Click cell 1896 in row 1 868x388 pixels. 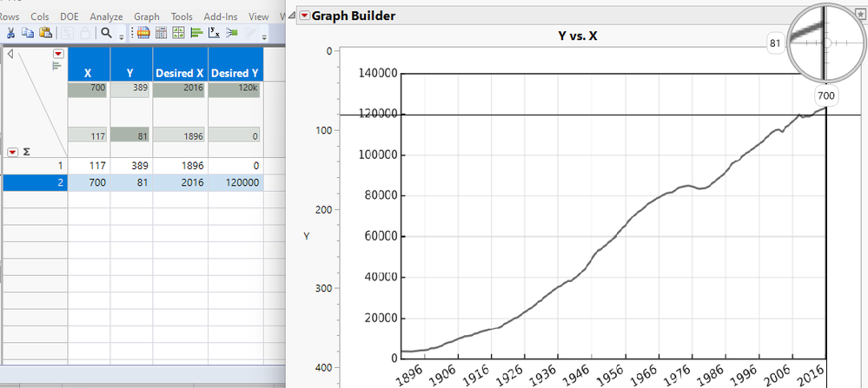[x=180, y=166]
